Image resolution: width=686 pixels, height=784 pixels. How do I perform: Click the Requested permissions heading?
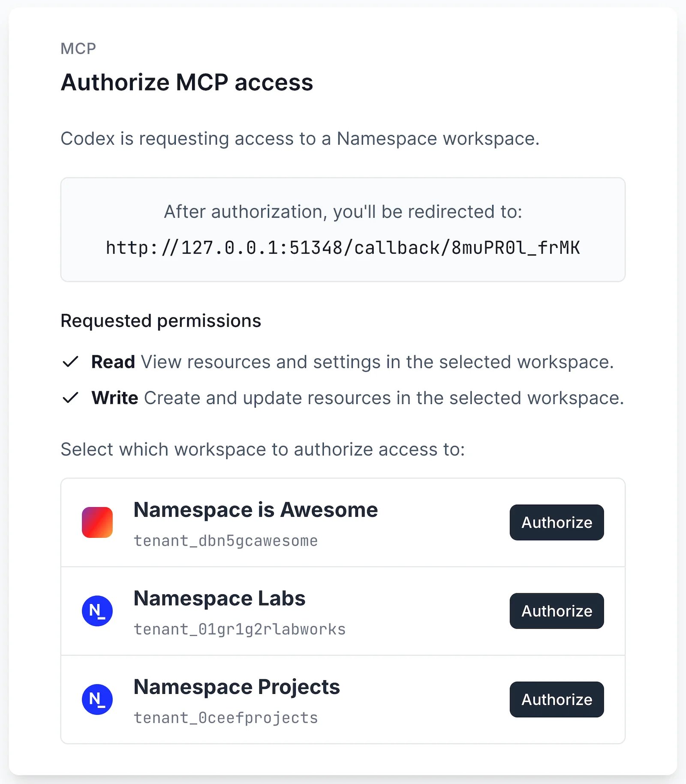(x=161, y=321)
